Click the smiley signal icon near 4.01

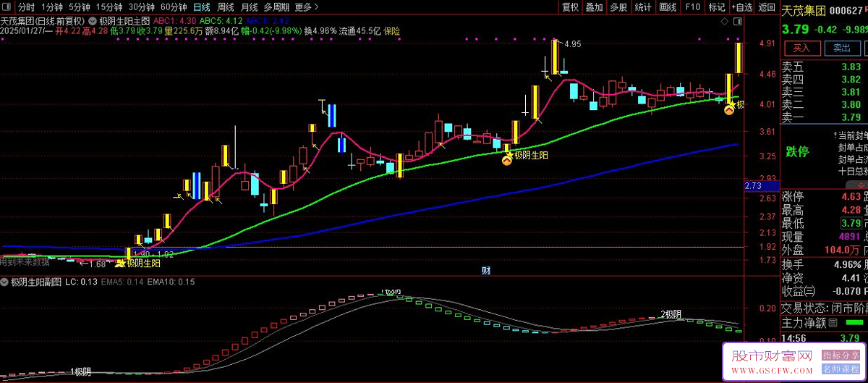730,109
